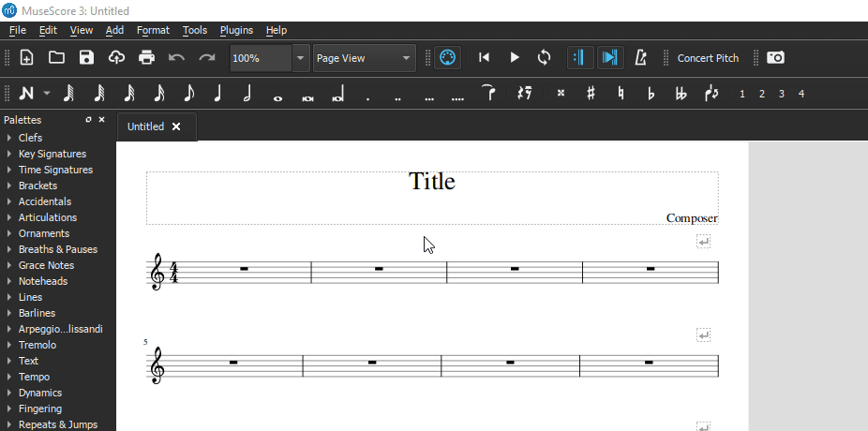Flip note stem direction icon
The height and width of the screenshot is (431, 868).
pyautogui.click(x=711, y=94)
